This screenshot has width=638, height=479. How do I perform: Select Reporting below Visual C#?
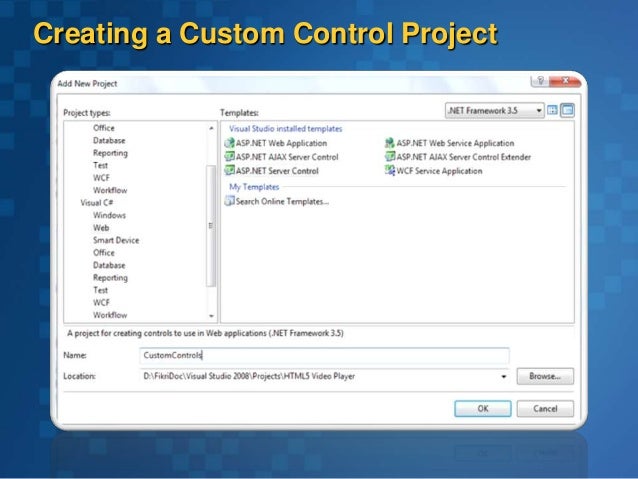[x=110, y=278]
